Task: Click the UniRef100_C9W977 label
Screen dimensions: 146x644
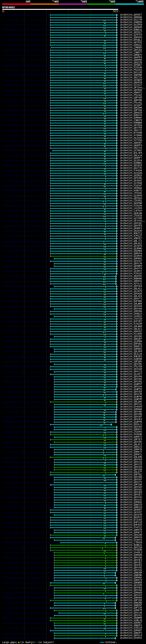Action: coord(131,52)
